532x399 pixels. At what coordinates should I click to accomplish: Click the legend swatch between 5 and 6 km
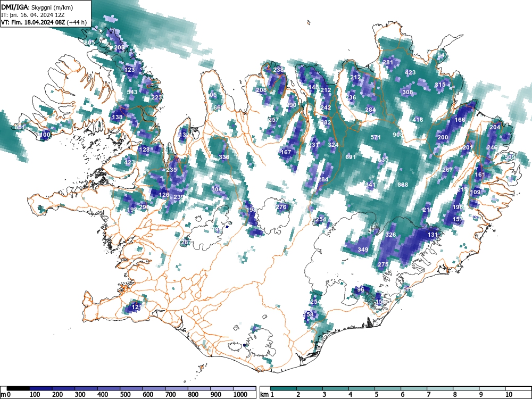tap(388, 388)
